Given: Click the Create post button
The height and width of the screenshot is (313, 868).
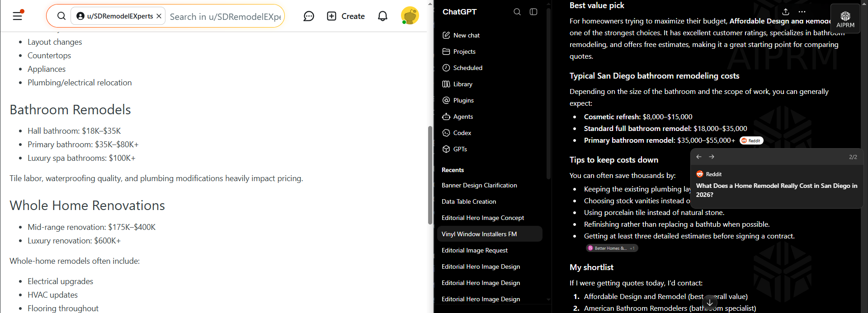Looking at the screenshot, I should [346, 16].
